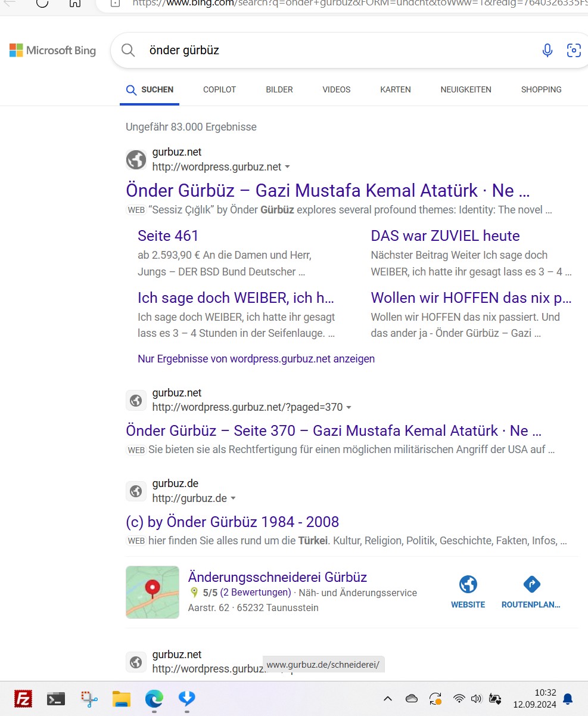Start voice search with microphone icon

tap(547, 50)
